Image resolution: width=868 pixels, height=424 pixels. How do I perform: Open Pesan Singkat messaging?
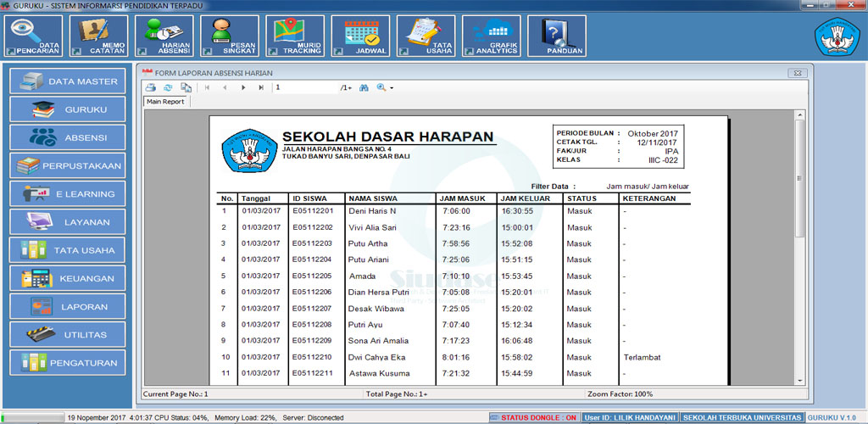pyautogui.click(x=231, y=36)
